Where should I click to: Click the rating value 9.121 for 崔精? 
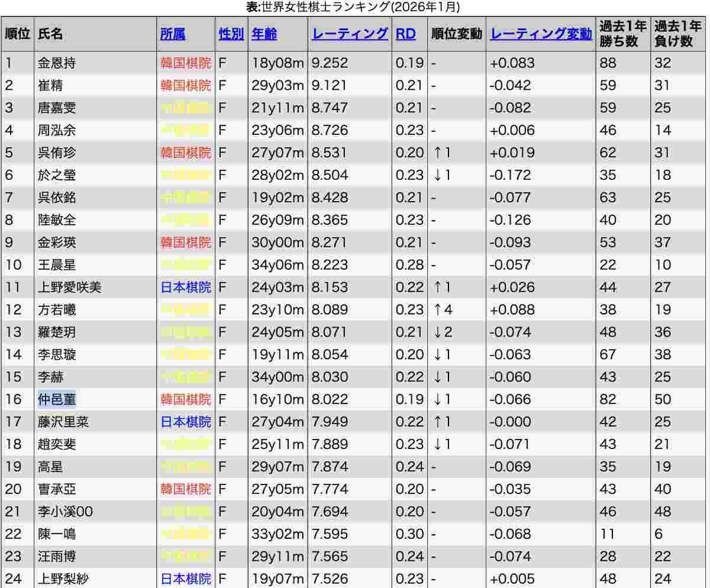[330, 86]
